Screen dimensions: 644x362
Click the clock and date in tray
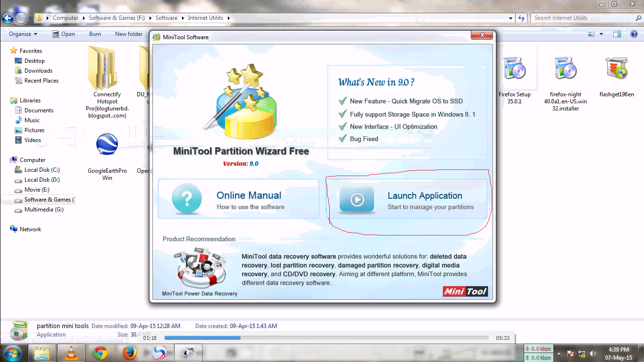618,354
